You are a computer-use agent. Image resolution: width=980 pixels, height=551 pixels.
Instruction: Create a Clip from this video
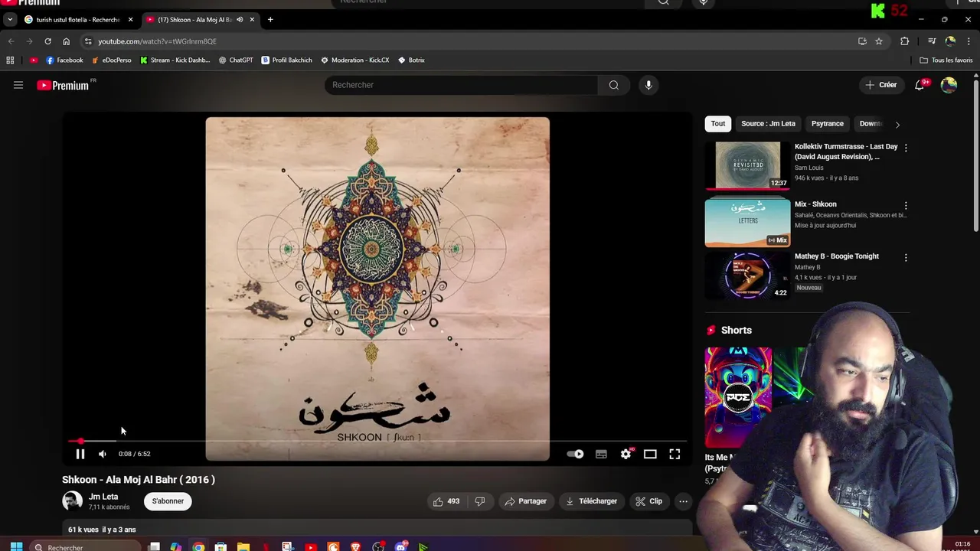click(x=648, y=501)
